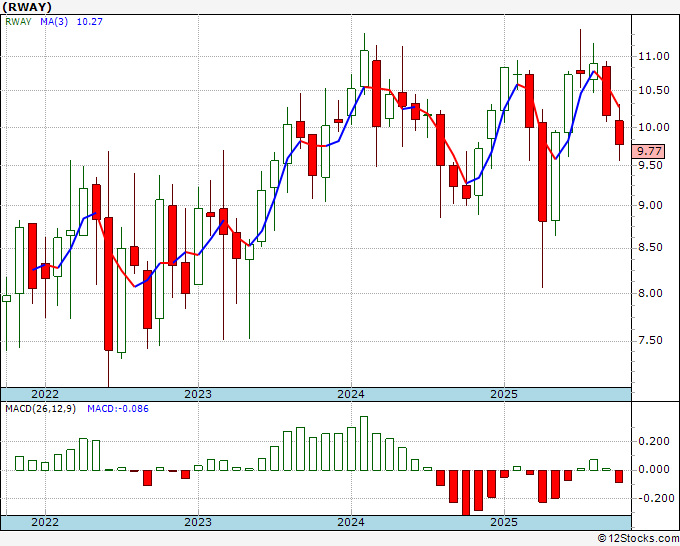This screenshot has width=680, height=546.
Task: Click the 9.00 price axis label
Action: coord(650,206)
